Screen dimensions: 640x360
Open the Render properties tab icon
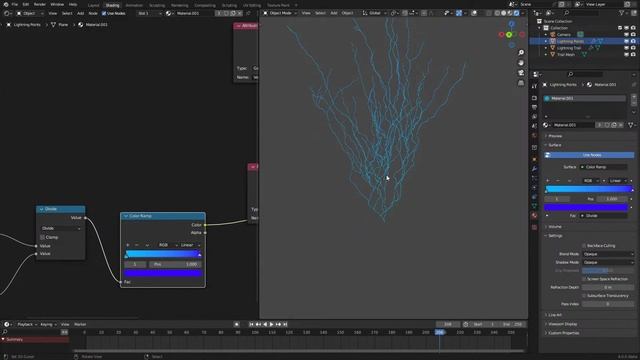pyautogui.click(x=534, y=98)
